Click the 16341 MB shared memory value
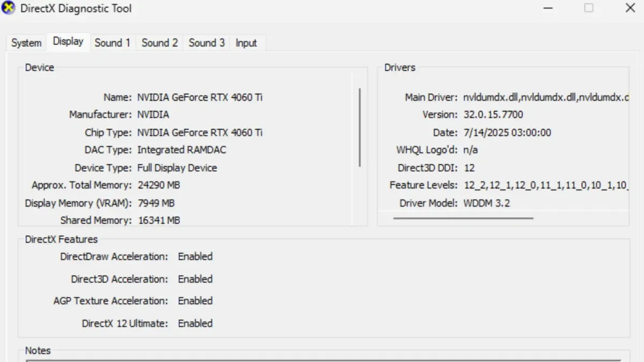 tap(159, 220)
